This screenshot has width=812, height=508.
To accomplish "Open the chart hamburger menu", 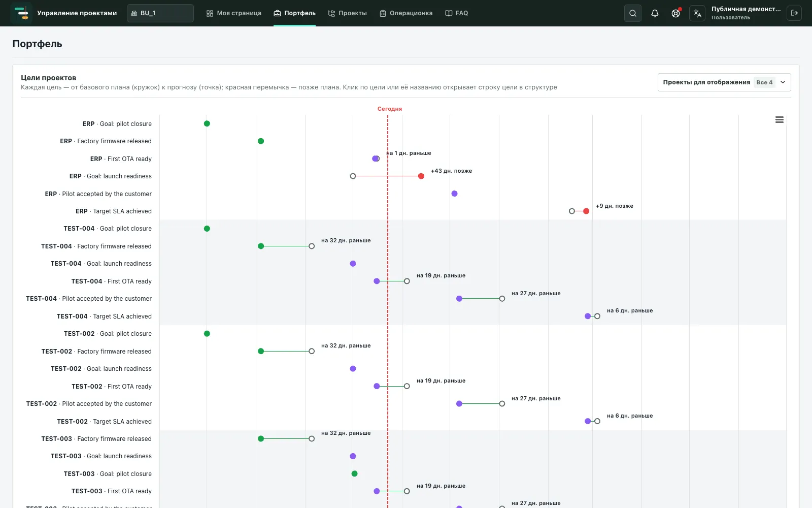I will point(780,120).
